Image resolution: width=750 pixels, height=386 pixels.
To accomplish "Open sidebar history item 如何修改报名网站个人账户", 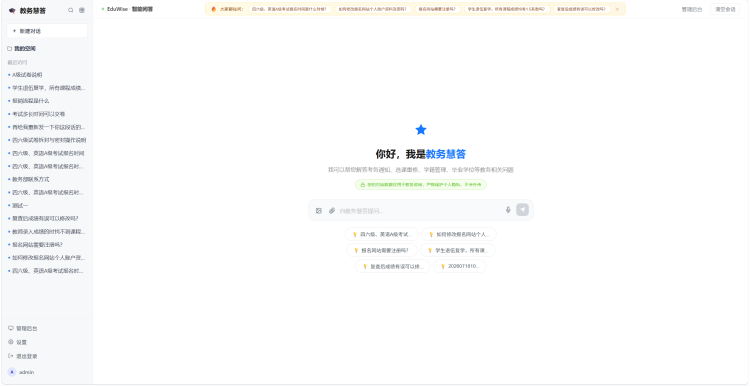I will (47, 258).
